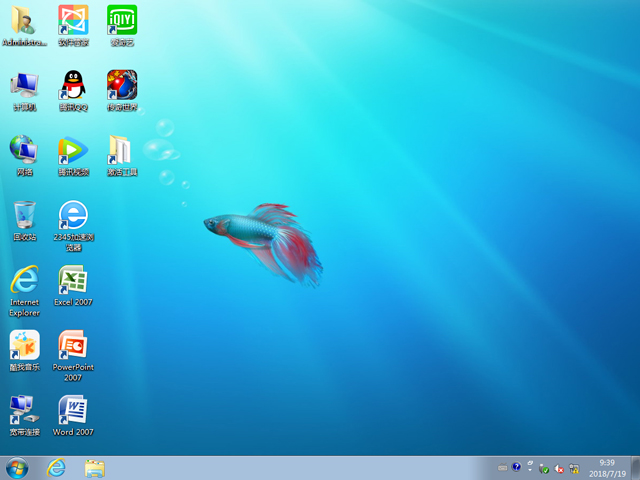Open Internet Explorer from the taskbar

pos(56,467)
